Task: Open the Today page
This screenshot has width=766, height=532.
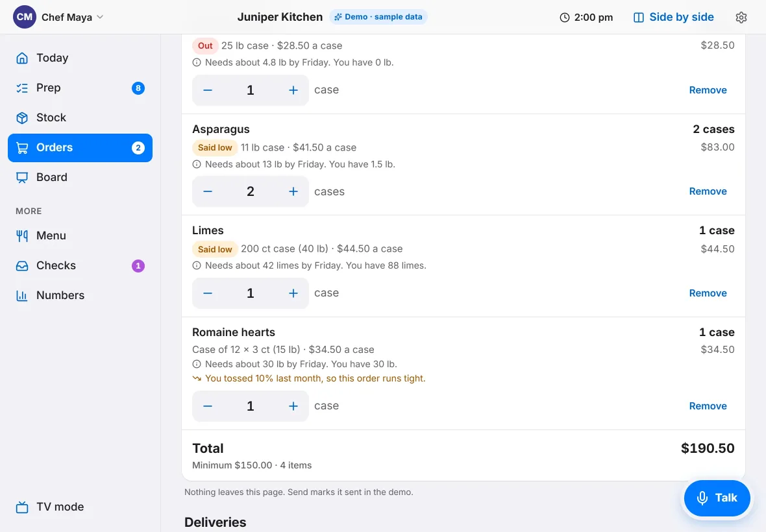Action: [x=80, y=58]
